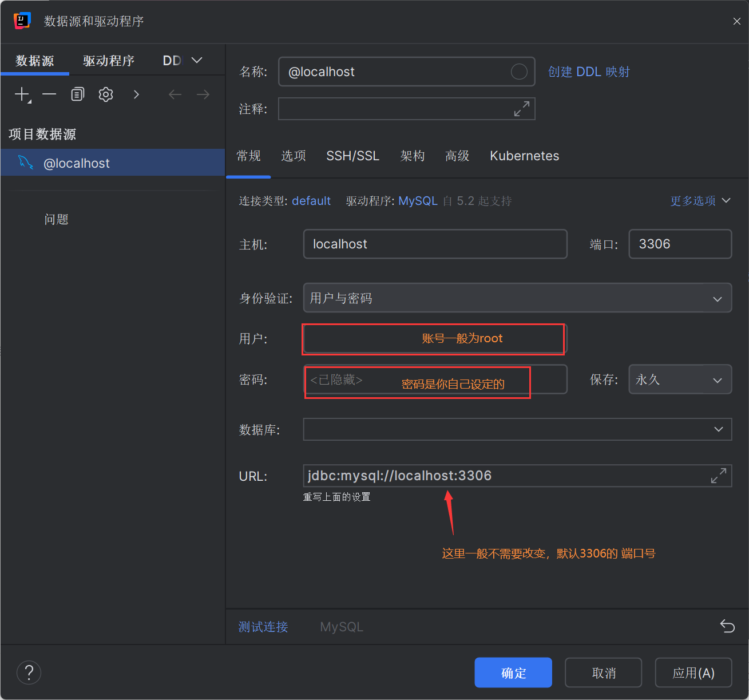Open the Kubernetes tab
Screen dimensions: 749x700
point(525,156)
